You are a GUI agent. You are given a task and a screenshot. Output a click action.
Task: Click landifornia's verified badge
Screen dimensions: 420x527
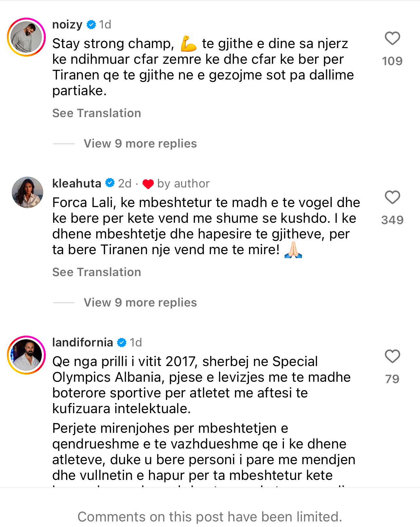tap(122, 343)
